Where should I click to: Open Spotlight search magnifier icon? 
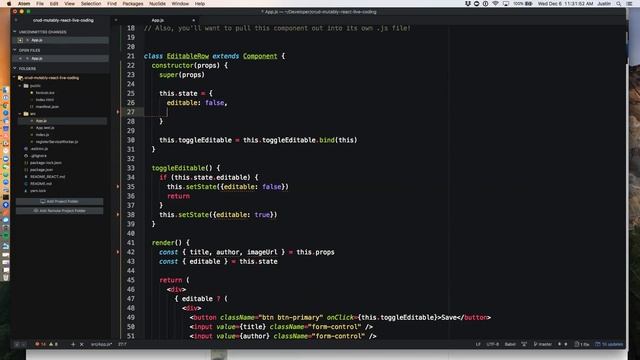(x=619, y=4)
